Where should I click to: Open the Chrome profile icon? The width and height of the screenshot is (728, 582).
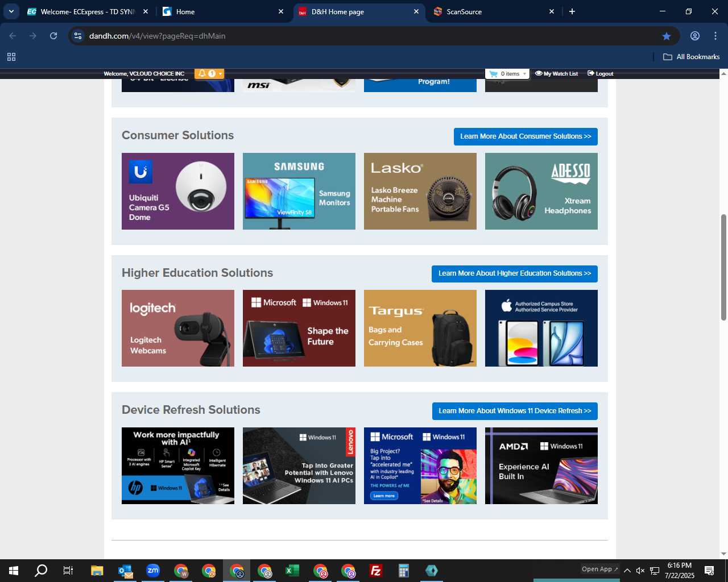(695, 36)
